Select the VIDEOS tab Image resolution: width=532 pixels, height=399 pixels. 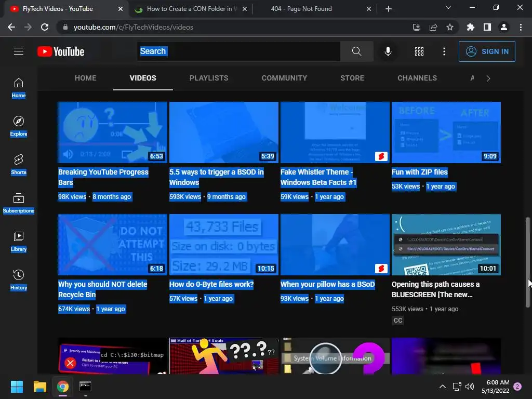[x=143, y=78]
